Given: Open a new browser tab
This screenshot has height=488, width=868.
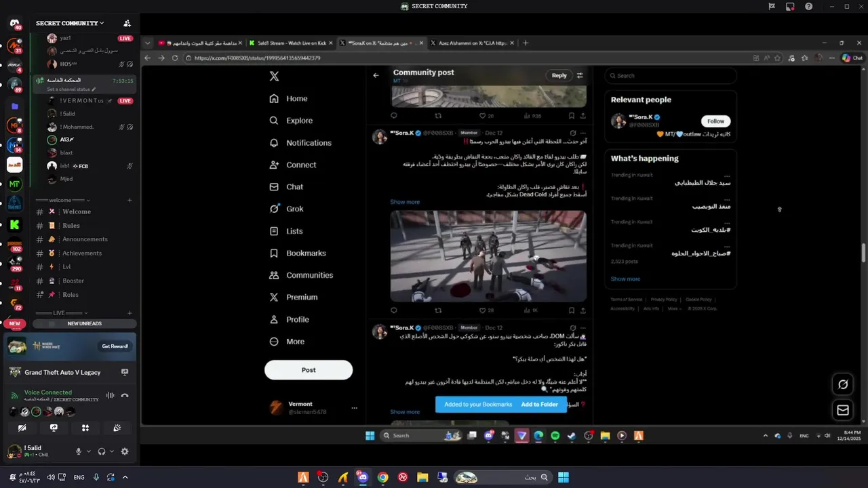Looking at the screenshot, I should click(526, 43).
